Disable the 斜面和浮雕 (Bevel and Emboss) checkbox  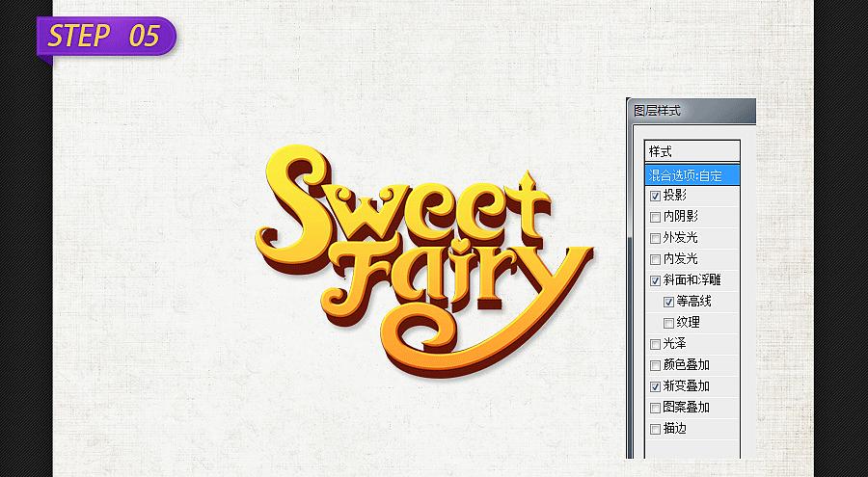(656, 280)
